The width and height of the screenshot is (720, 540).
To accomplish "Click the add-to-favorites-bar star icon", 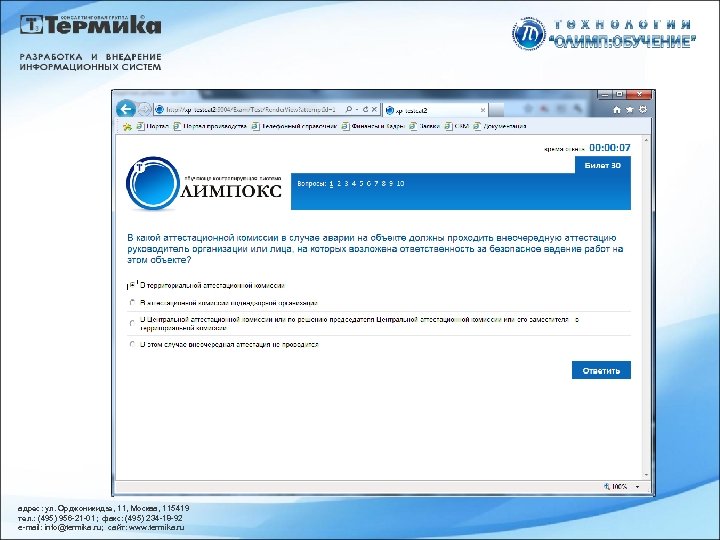I will point(127,126).
